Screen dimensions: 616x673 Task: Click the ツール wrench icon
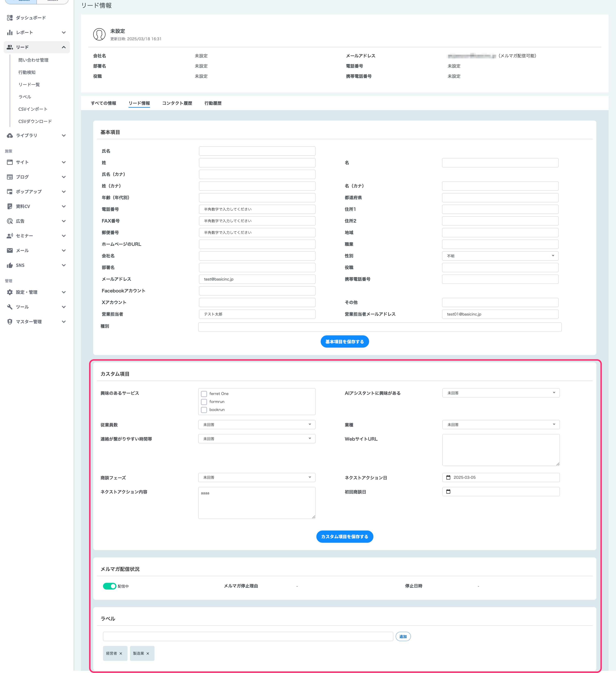tap(10, 307)
